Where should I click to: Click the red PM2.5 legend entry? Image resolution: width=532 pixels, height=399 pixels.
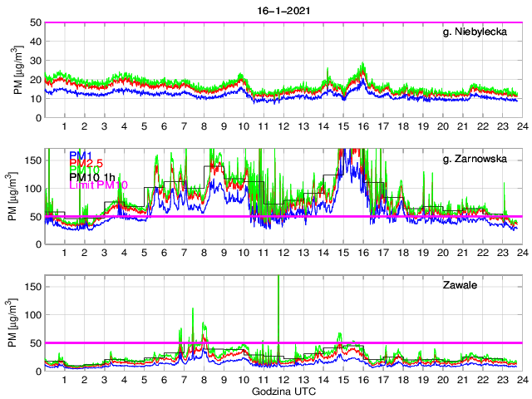(x=86, y=163)
